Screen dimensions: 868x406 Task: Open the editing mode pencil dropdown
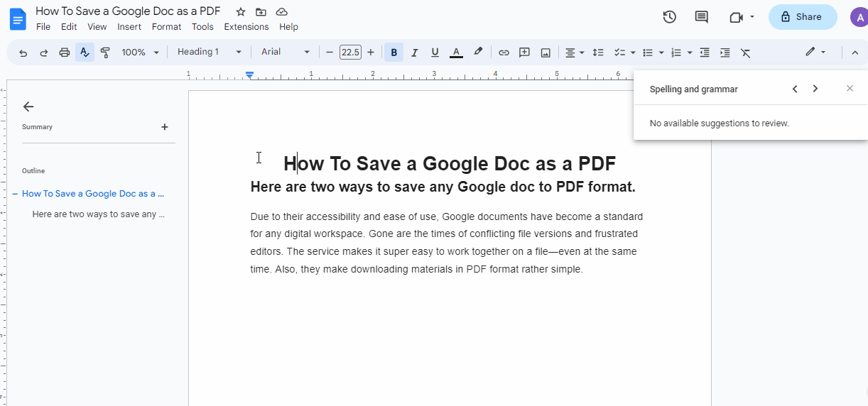pyautogui.click(x=815, y=52)
